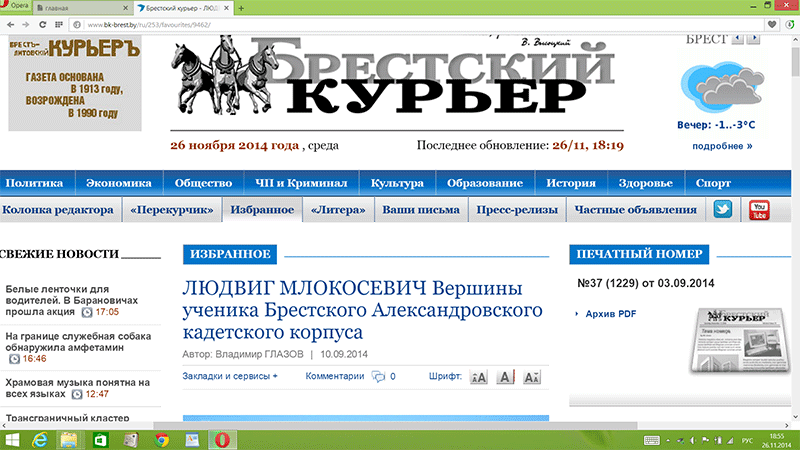Open the Opera menu button
Image resolution: width=800 pixels, height=450 pixels.
point(15,6)
